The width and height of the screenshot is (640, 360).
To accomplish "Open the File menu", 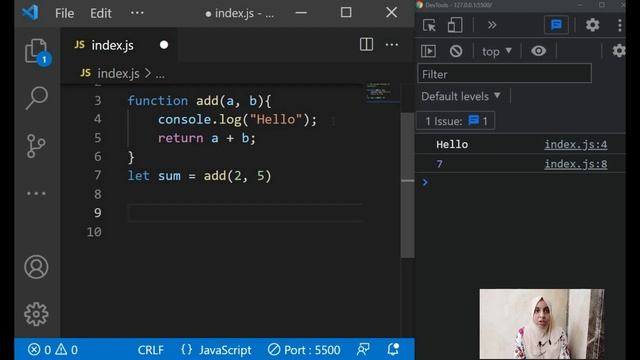I will (64, 13).
